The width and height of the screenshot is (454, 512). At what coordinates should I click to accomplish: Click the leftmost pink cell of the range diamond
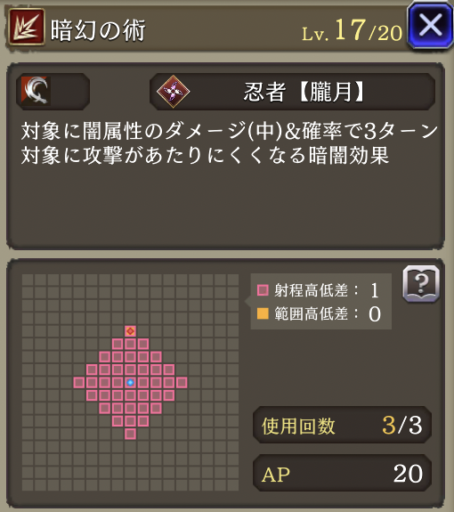79,382
